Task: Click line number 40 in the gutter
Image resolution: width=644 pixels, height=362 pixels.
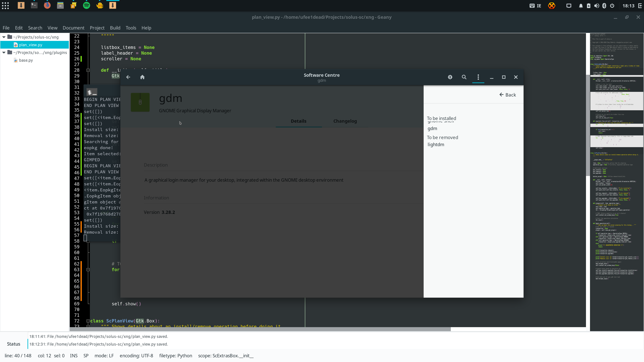Action: click(x=76, y=138)
